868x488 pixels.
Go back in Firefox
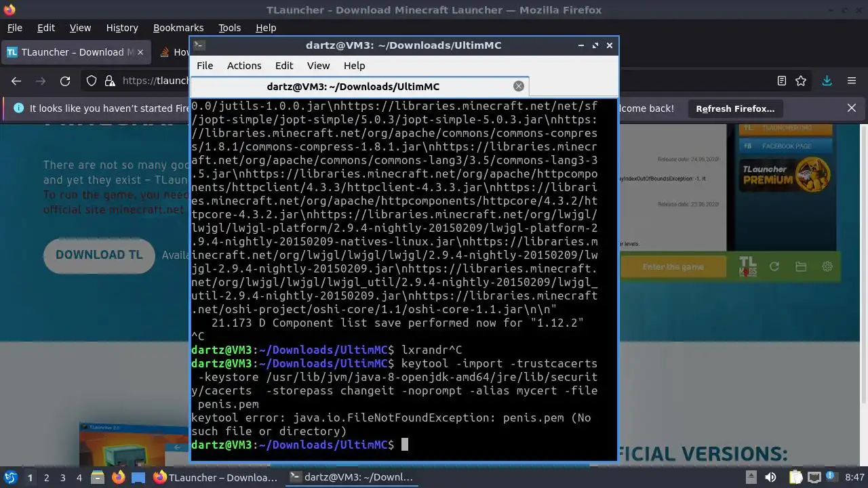[16, 81]
